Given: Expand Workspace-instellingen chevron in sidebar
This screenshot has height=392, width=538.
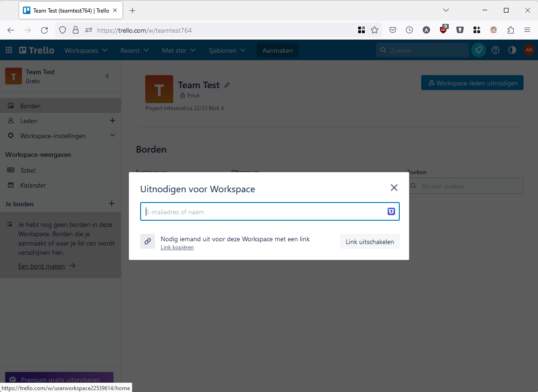Looking at the screenshot, I should point(112,136).
